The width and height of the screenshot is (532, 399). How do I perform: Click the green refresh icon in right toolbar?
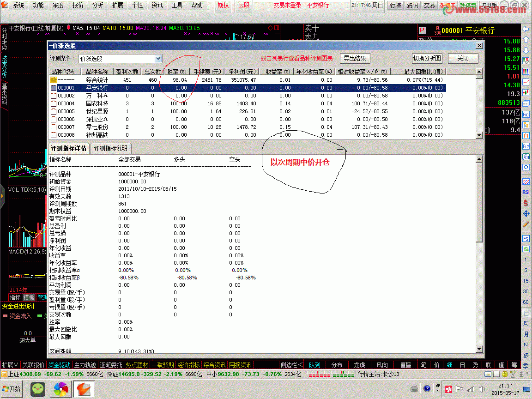point(526,249)
